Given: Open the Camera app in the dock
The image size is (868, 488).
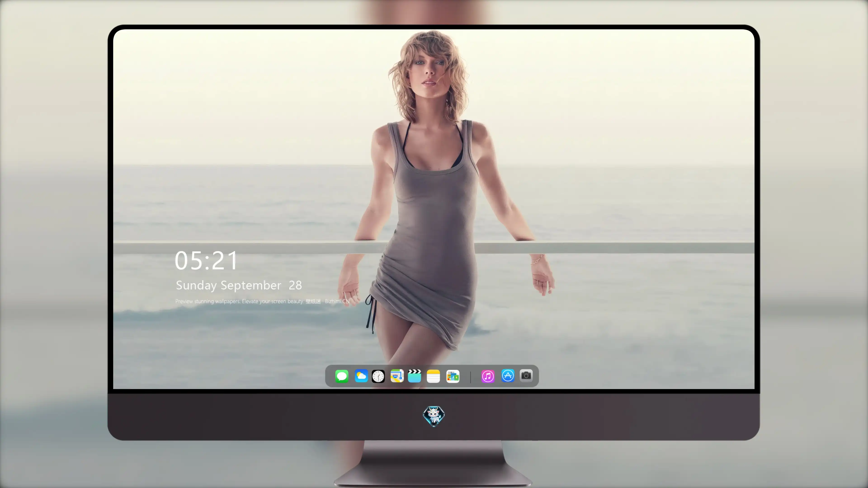Looking at the screenshot, I should point(526,375).
